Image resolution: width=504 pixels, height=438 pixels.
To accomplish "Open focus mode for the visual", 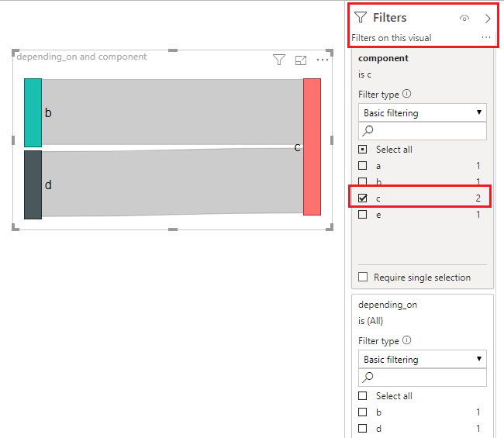I will click(x=301, y=60).
